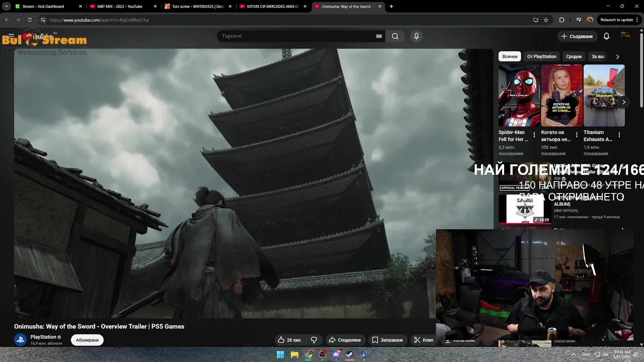Screen dimensions: 644x362
Task: Go back to previous page
Action: coord(7,20)
